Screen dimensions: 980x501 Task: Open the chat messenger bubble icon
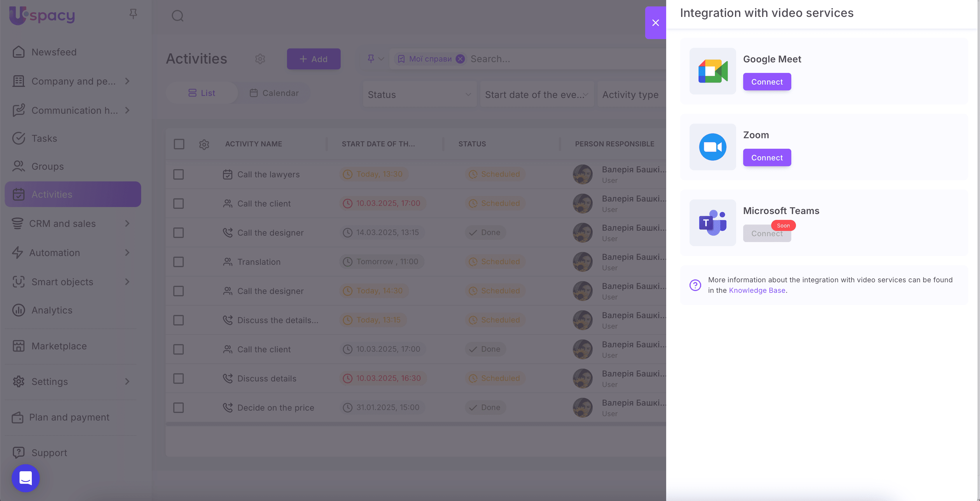[25, 478]
